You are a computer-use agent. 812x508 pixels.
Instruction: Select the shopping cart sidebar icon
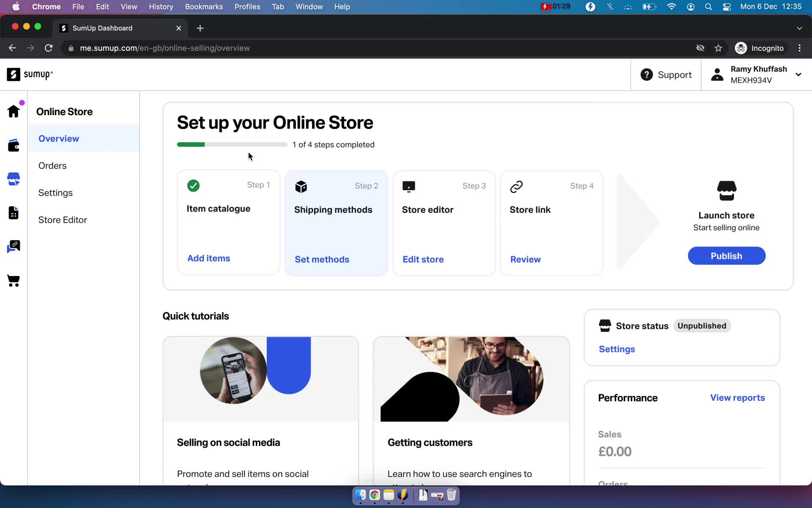[x=14, y=281]
